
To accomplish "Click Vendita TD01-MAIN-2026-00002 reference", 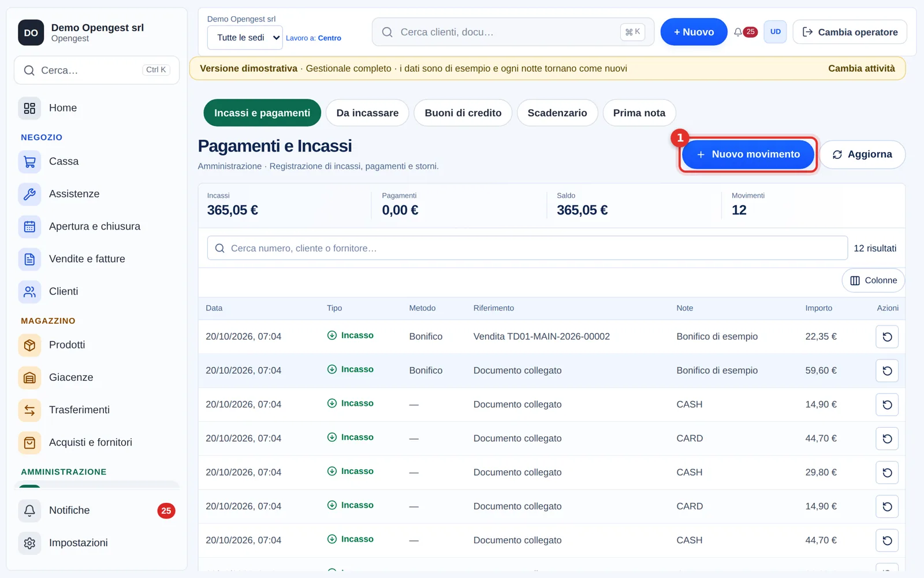I will click(541, 336).
